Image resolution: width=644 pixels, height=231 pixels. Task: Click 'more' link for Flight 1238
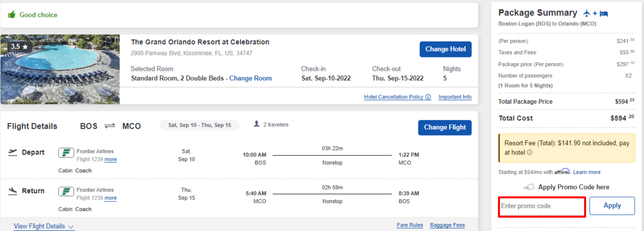[110, 198]
